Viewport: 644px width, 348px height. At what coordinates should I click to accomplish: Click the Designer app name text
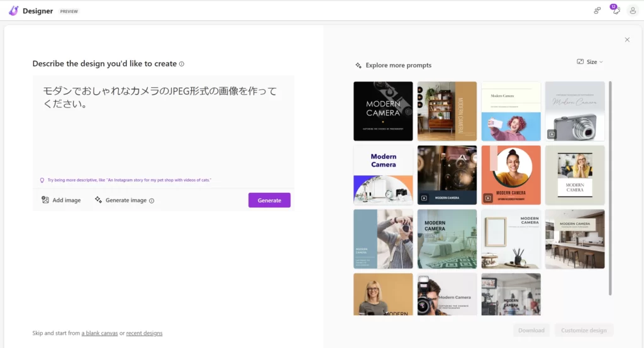pos(38,11)
